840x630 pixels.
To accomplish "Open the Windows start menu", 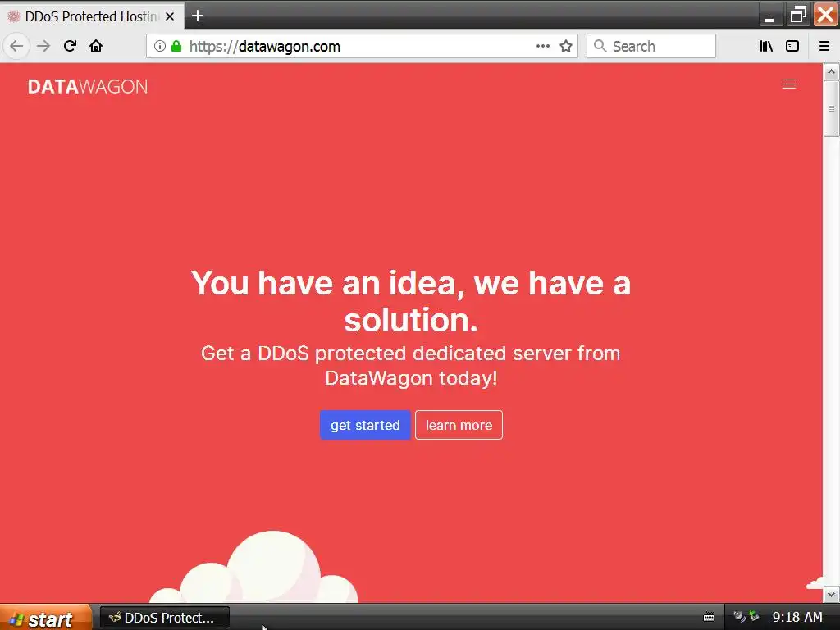I will [x=46, y=618].
